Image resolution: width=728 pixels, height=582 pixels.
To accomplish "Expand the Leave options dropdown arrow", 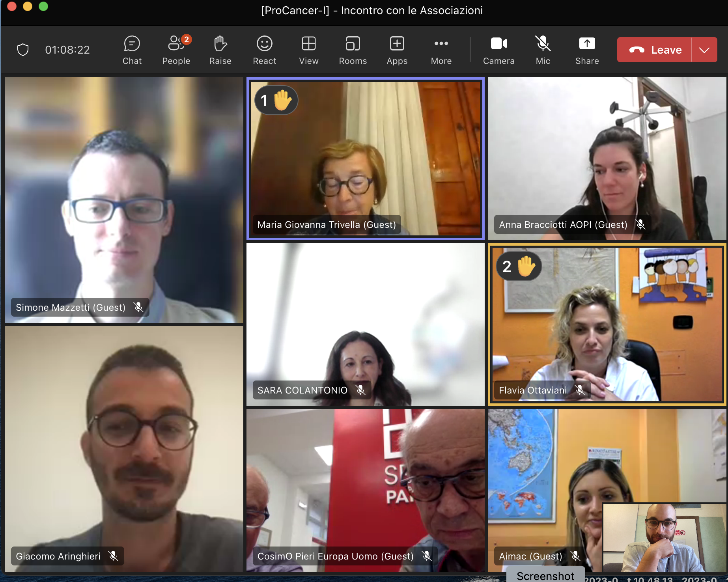I will pyautogui.click(x=704, y=50).
